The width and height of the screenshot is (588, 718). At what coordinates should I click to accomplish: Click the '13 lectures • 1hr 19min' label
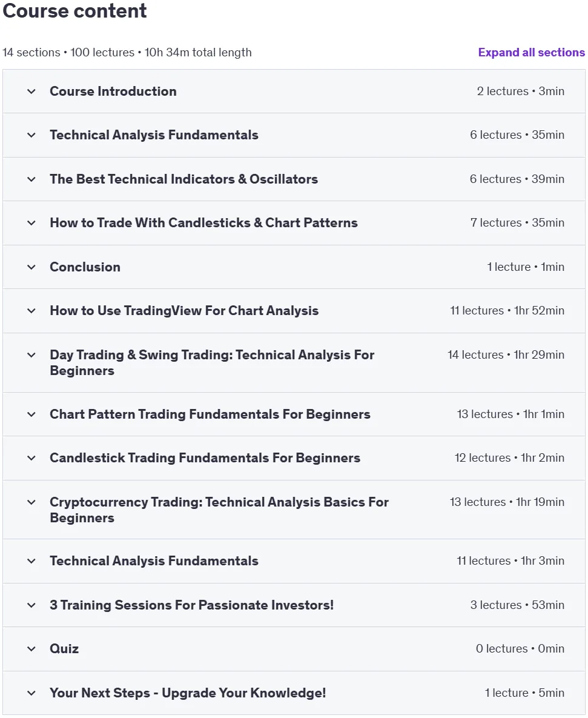(x=507, y=502)
